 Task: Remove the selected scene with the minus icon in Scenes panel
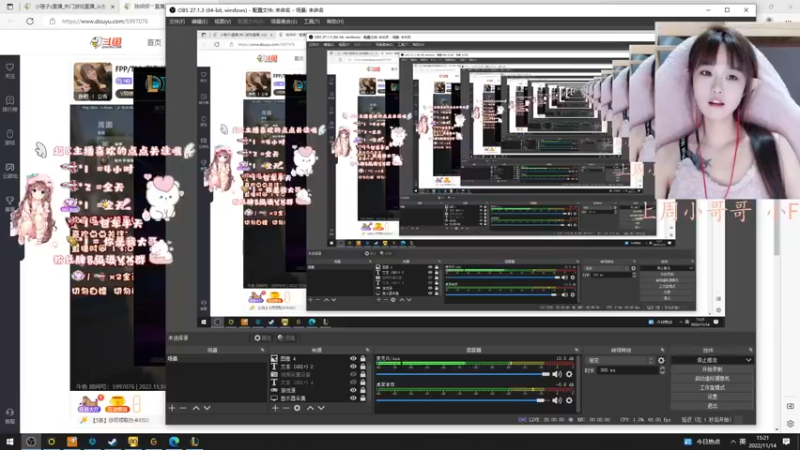(183, 408)
